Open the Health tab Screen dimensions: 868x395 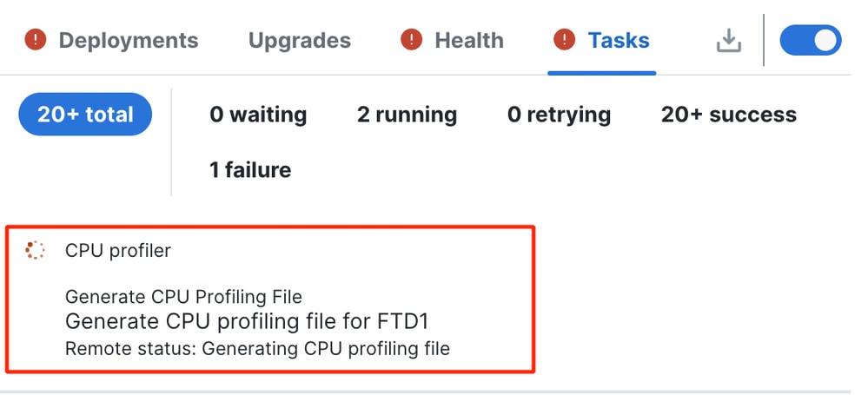tap(469, 41)
